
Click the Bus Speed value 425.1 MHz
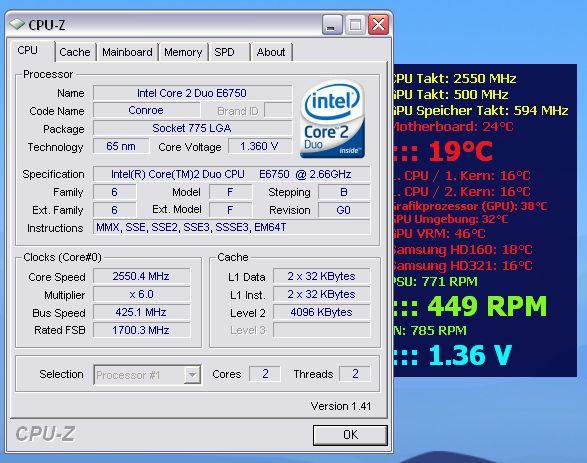(x=141, y=312)
